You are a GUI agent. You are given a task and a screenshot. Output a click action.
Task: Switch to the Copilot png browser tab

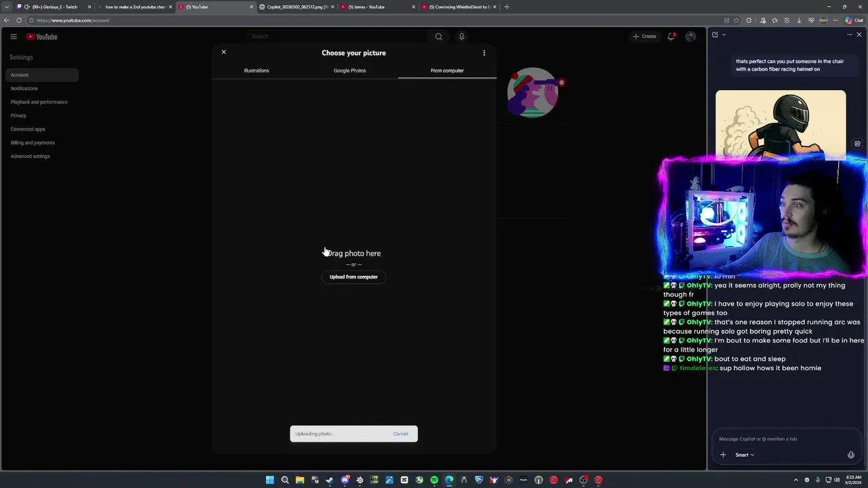pyautogui.click(x=296, y=7)
